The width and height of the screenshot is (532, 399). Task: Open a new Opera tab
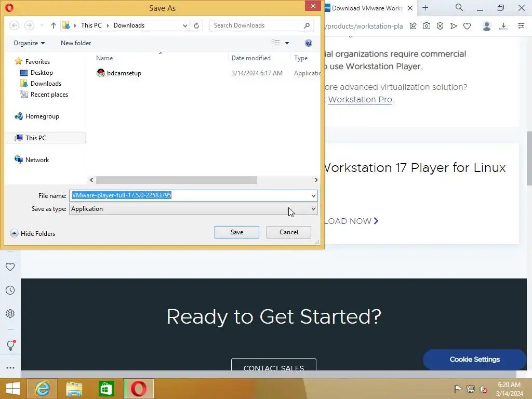click(425, 7)
